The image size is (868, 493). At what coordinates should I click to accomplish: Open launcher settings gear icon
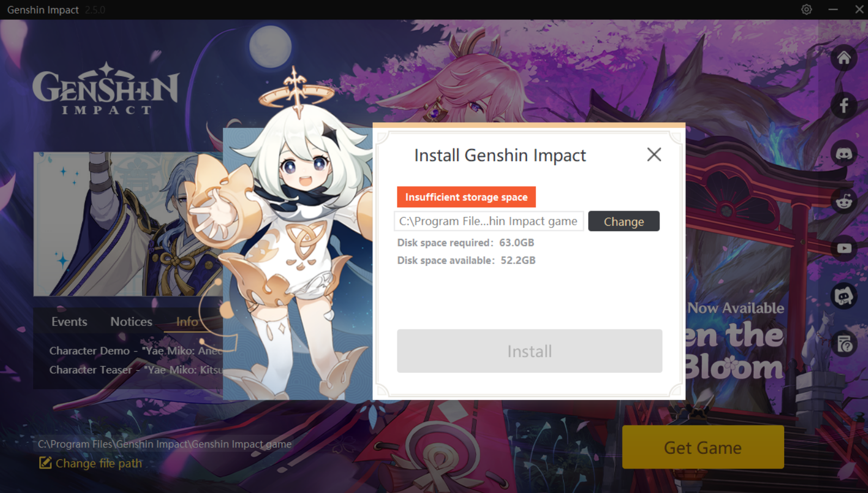point(807,9)
